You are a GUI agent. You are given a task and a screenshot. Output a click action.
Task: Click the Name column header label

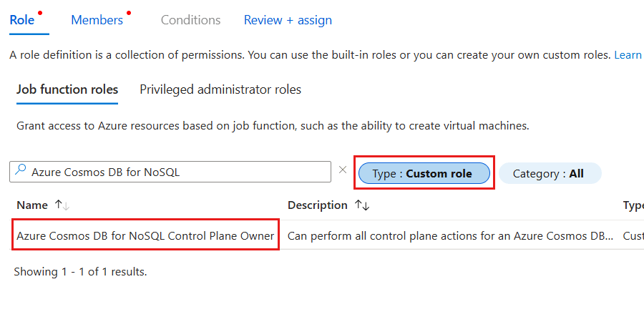tap(32, 205)
